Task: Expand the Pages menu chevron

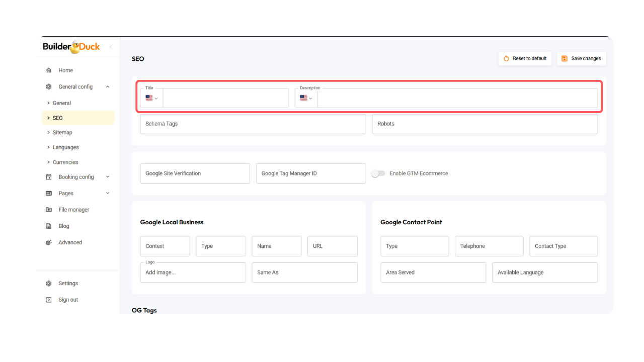Action: [108, 194]
